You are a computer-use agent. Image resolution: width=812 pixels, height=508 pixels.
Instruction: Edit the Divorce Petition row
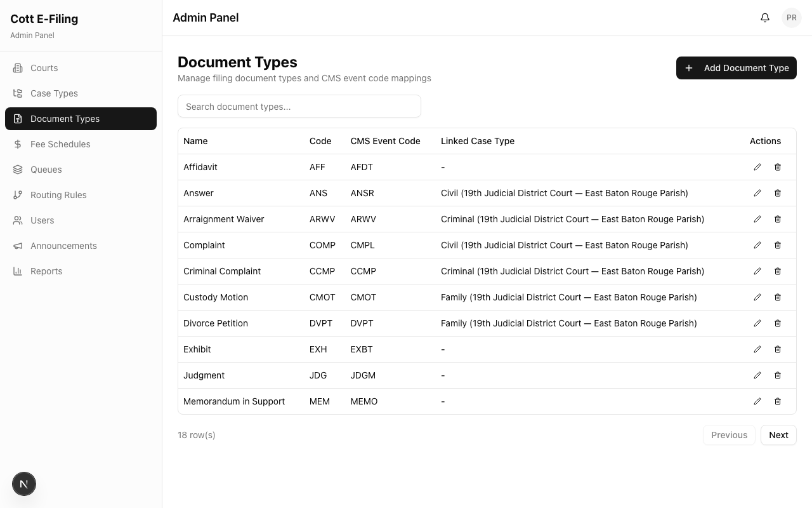point(757,323)
